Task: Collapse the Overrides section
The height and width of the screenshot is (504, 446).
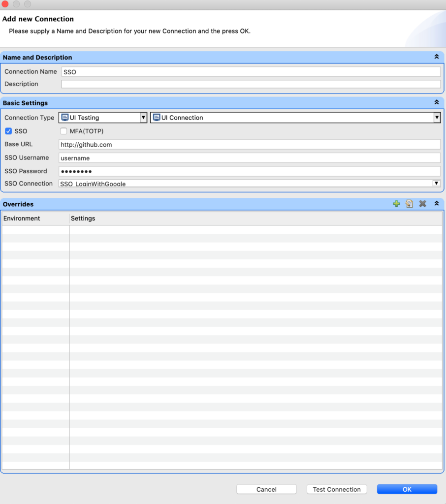Action: coord(437,203)
